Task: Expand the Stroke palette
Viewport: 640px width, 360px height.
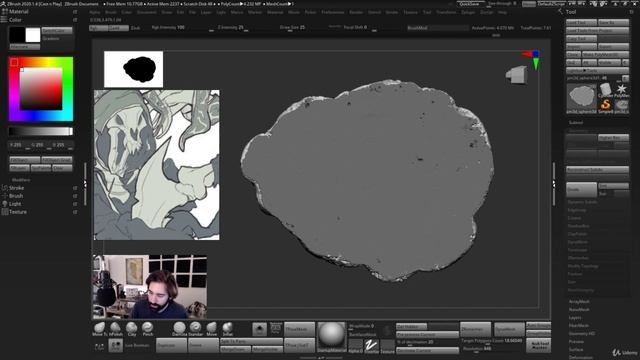Action: coord(16,188)
